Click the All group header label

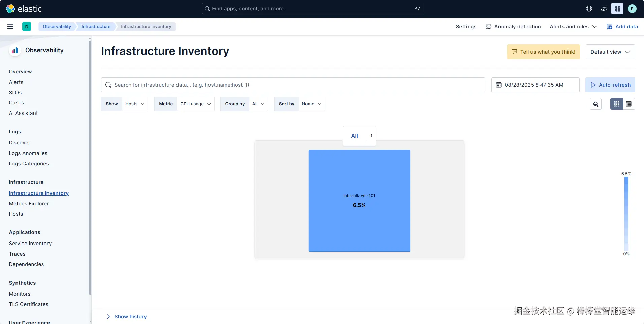pyautogui.click(x=354, y=136)
